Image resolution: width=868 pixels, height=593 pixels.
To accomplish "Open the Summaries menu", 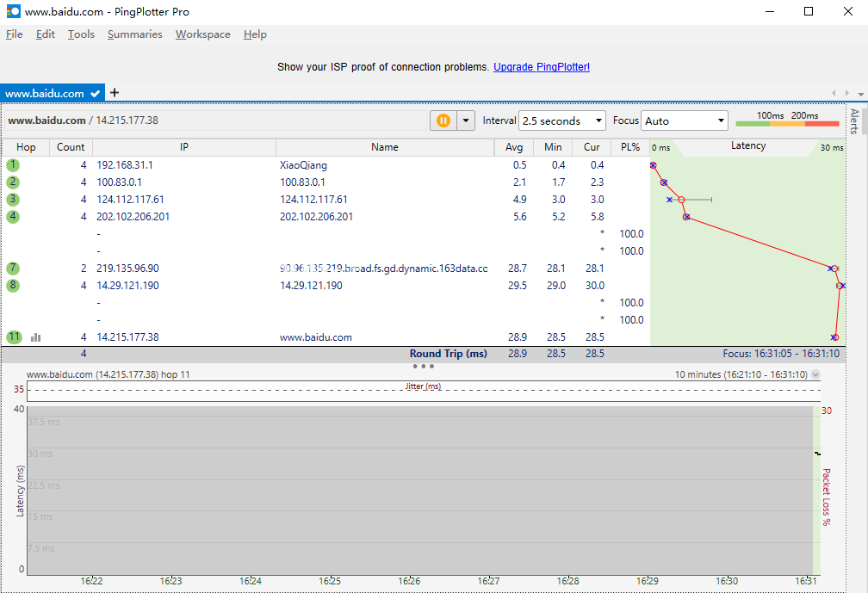I will [135, 34].
